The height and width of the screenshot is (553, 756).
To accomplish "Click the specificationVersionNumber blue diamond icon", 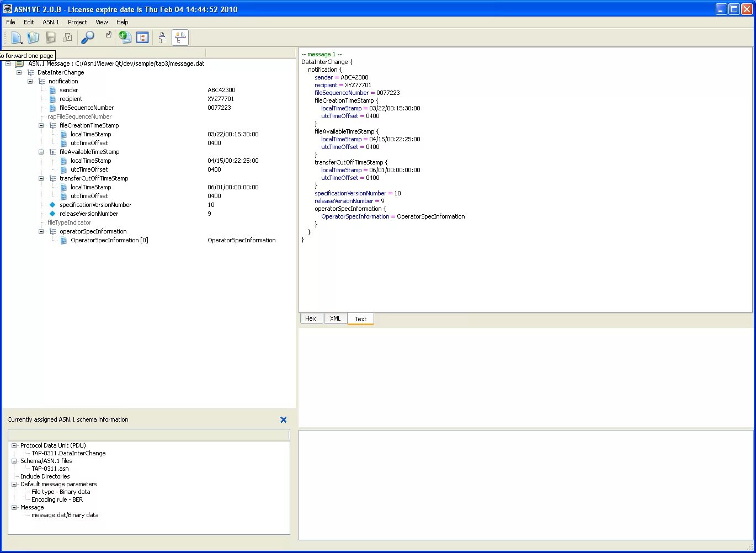I will (x=52, y=205).
